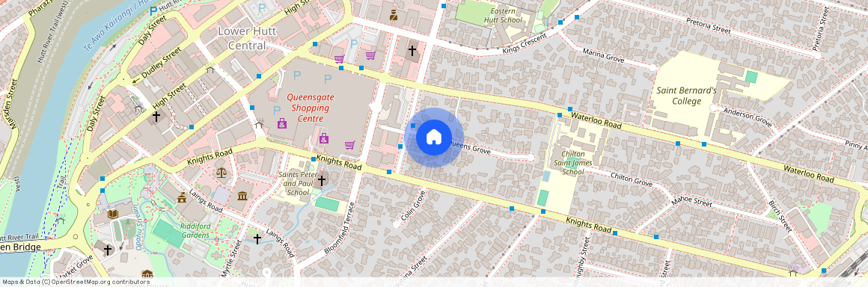Select the shopping cart icon inside Queensgate near Knights Road
The height and width of the screenshot is (287, 868).
[x=349, y=145]
